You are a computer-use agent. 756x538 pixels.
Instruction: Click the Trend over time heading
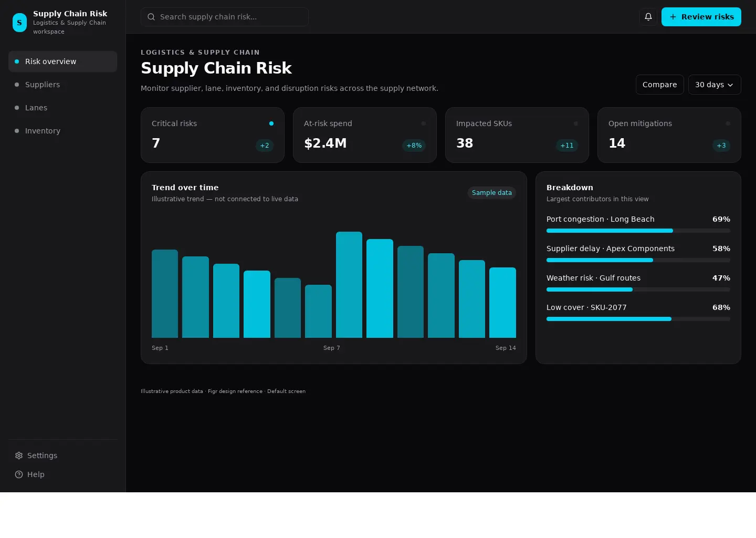[x=185, y=188]
